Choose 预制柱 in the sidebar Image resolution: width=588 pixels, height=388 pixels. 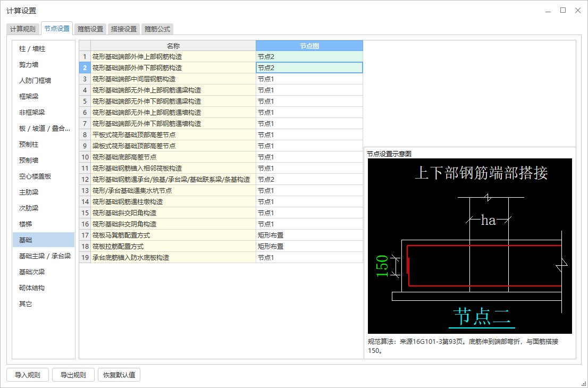click(44, 145)
